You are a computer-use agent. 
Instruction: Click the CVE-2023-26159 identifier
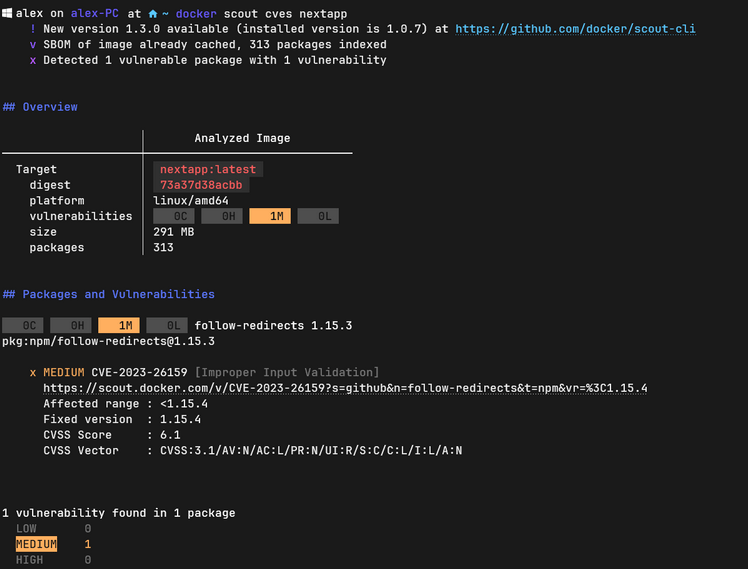139,372
